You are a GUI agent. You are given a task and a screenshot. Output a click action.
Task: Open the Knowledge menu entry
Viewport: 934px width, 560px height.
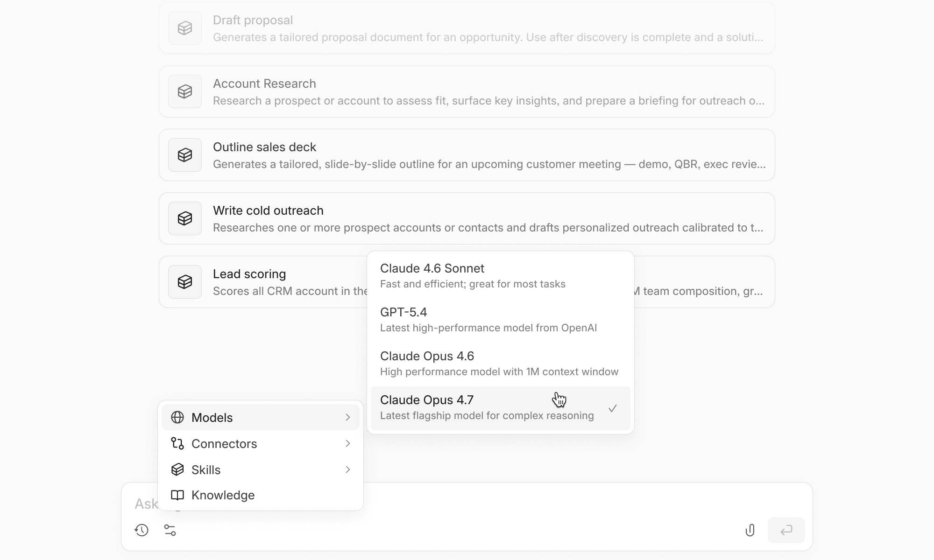pyautogui.click(x=223, y=496)
